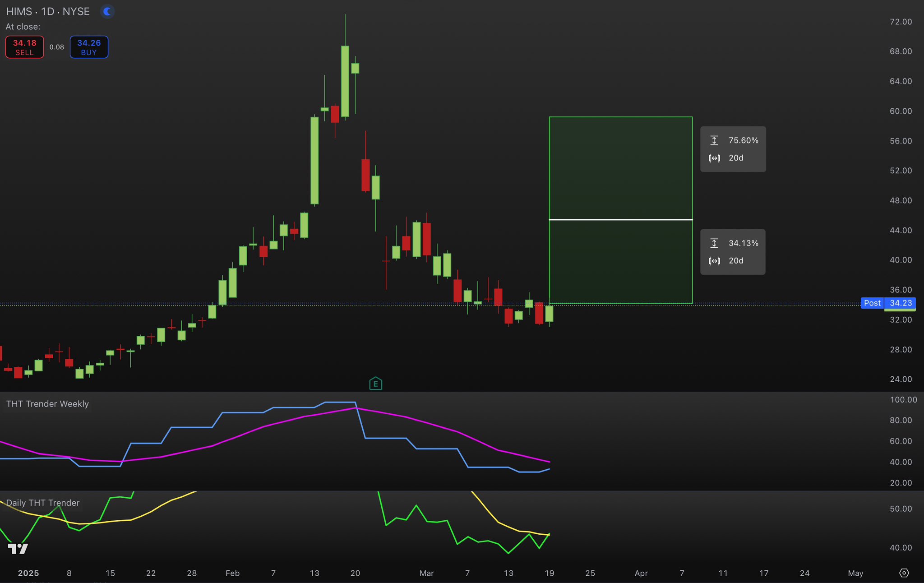Select the THT Trender Weekly indicator label
The image size is (924, 583).
point(47,404)
